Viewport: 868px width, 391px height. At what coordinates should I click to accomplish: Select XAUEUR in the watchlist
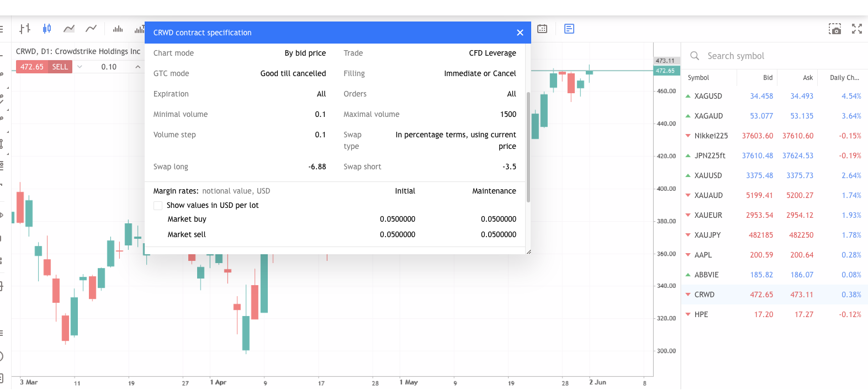[x=774, y=215]
